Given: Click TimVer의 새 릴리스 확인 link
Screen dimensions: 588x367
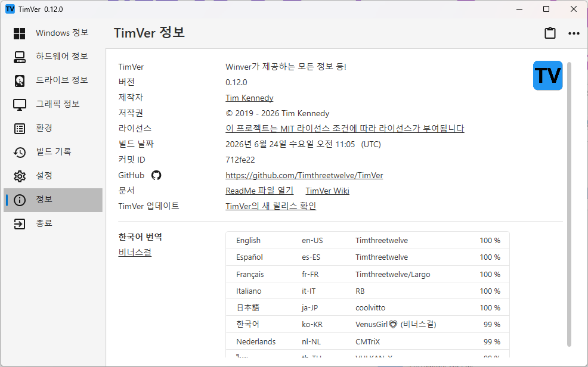Looking at the screenshot, I should click(271, 206).
